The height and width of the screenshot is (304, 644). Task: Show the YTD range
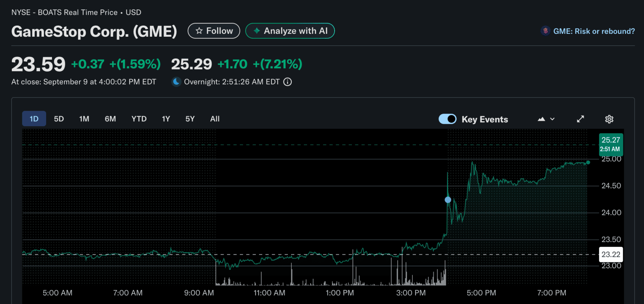[x=139, y=119]
